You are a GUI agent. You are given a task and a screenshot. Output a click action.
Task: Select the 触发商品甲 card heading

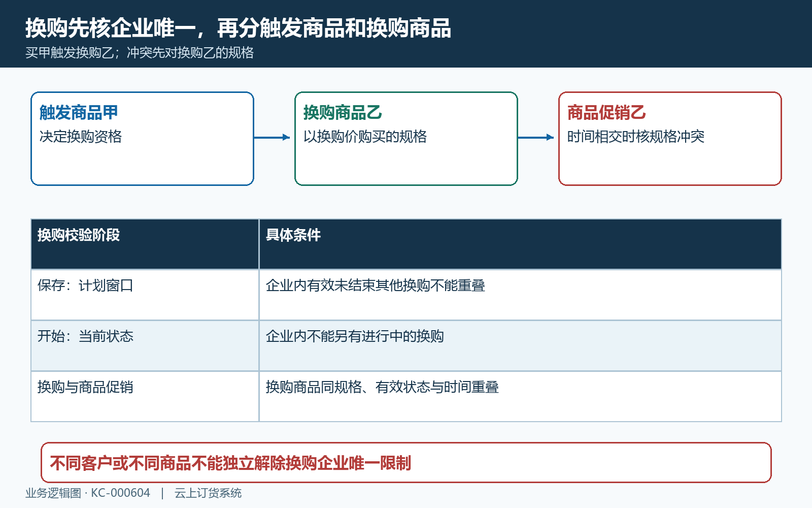pos(79,112)
